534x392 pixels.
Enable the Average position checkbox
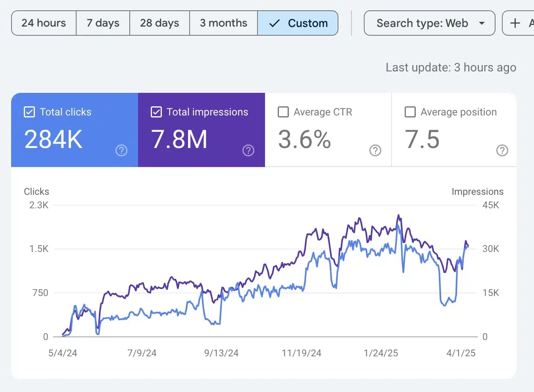coord(410,112)
